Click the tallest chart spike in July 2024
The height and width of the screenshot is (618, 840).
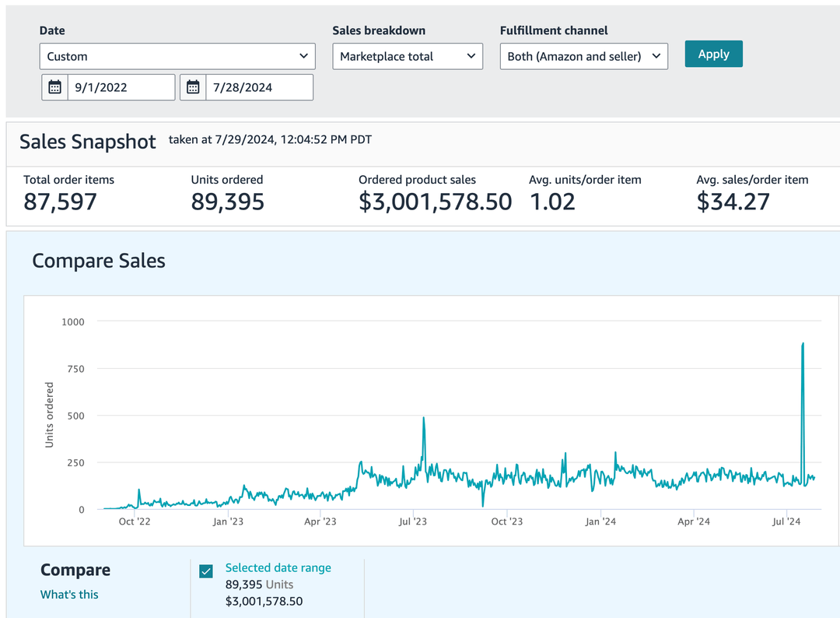(803, 343)
